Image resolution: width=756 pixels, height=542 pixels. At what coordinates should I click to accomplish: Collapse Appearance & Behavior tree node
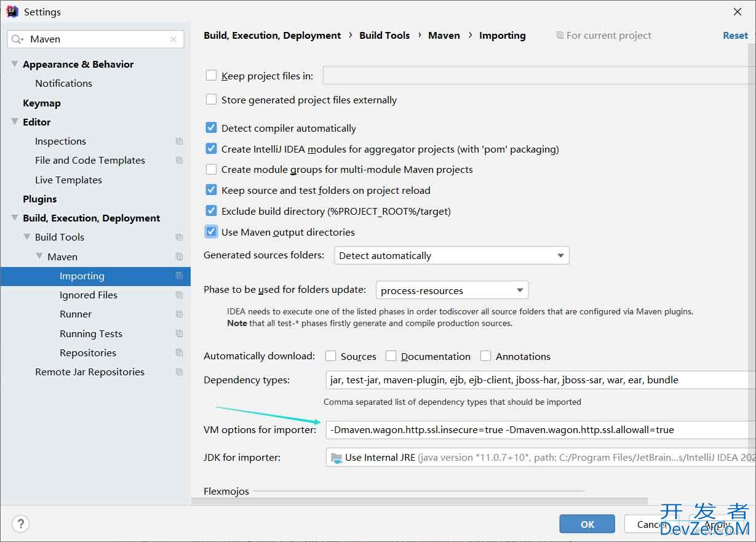coord(15,64)
